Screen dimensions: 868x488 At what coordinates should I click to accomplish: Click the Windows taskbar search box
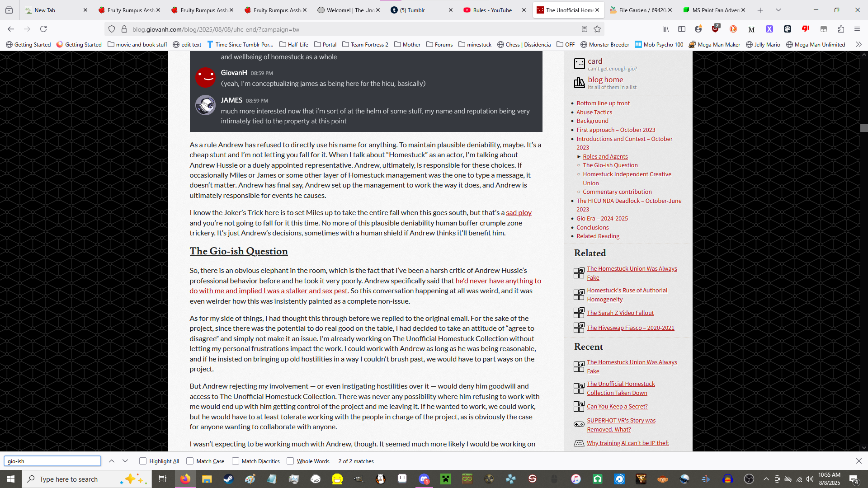(x=86, y=479)
